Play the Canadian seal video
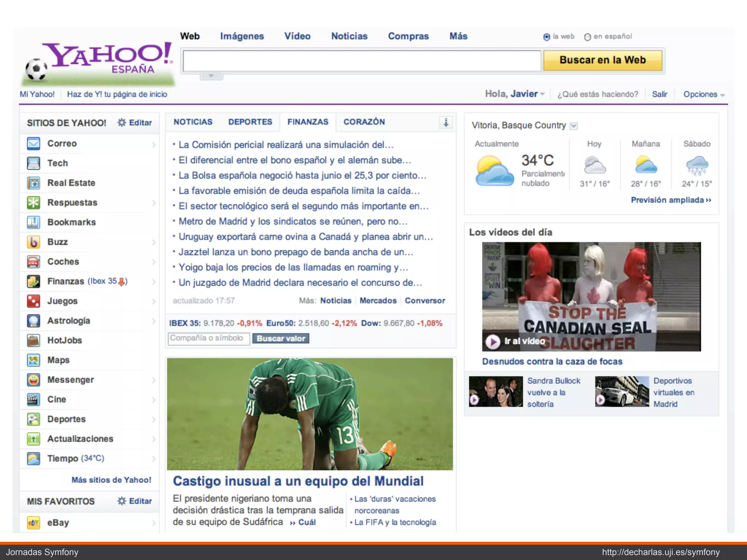747x560 pixels. (x=493, y=342)
